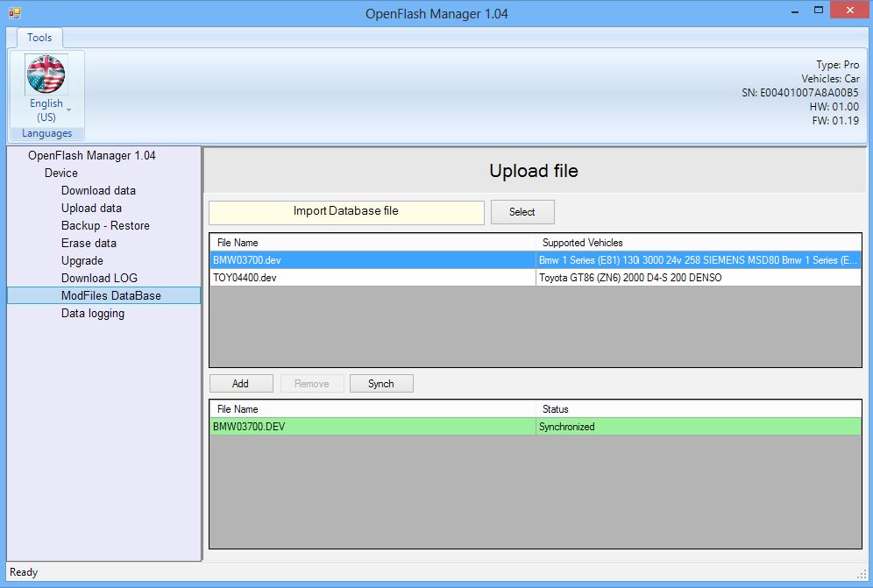Maximize the OpenFlash Manager window
This screenshot has height=588, width=873.
point(819,10)
